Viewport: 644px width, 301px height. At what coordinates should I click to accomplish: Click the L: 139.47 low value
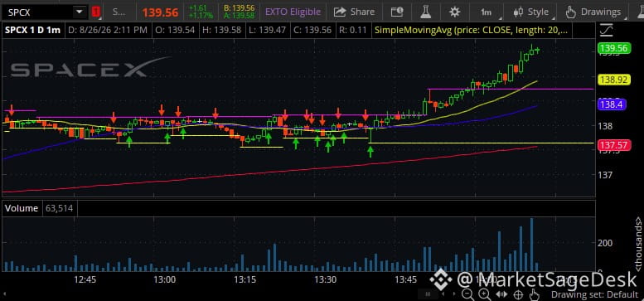tap(267, 30)
